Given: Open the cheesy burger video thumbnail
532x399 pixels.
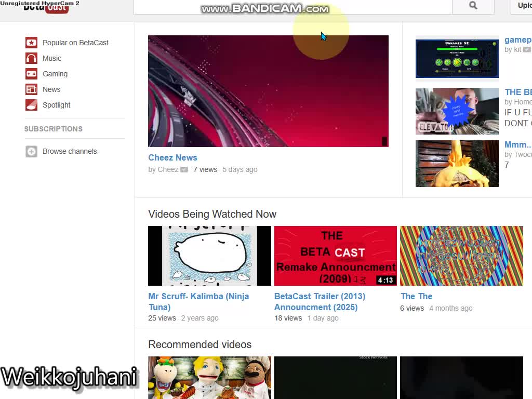Looking at the screenshot, I should [x=457, y=164].
